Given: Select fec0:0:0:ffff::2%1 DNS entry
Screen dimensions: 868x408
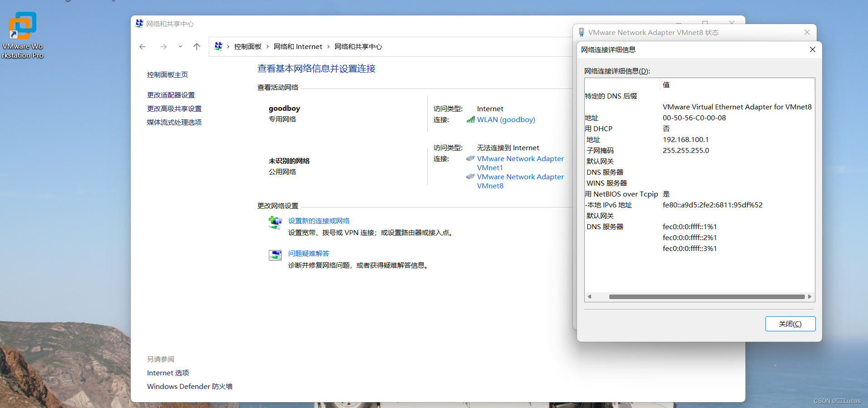Looking at the screenshot, I should [690, 238].
